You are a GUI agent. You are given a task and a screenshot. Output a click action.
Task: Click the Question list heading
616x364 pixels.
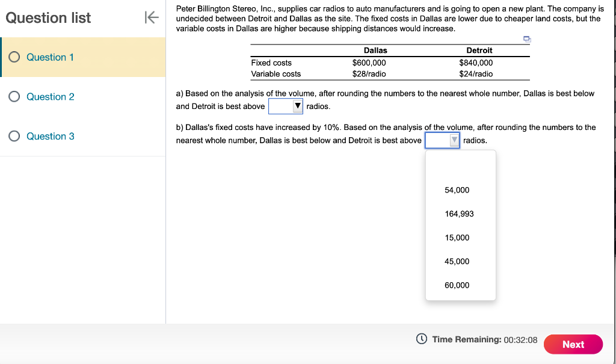48,17
